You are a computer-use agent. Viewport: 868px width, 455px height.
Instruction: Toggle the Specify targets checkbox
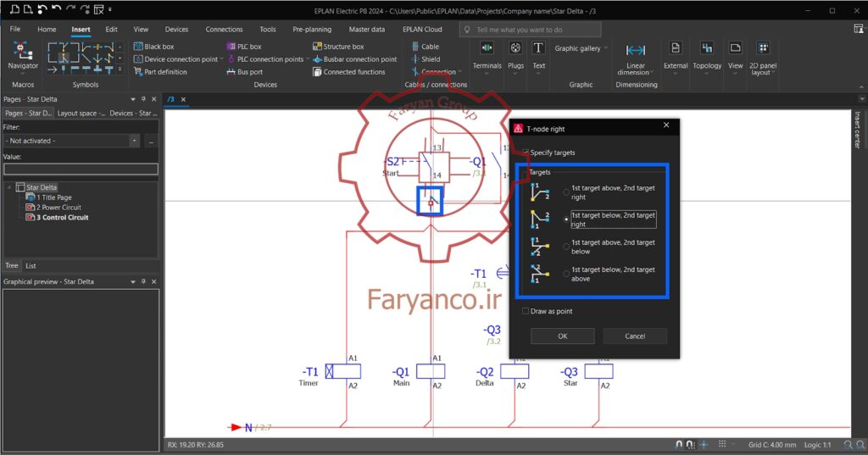click(526, 153)
